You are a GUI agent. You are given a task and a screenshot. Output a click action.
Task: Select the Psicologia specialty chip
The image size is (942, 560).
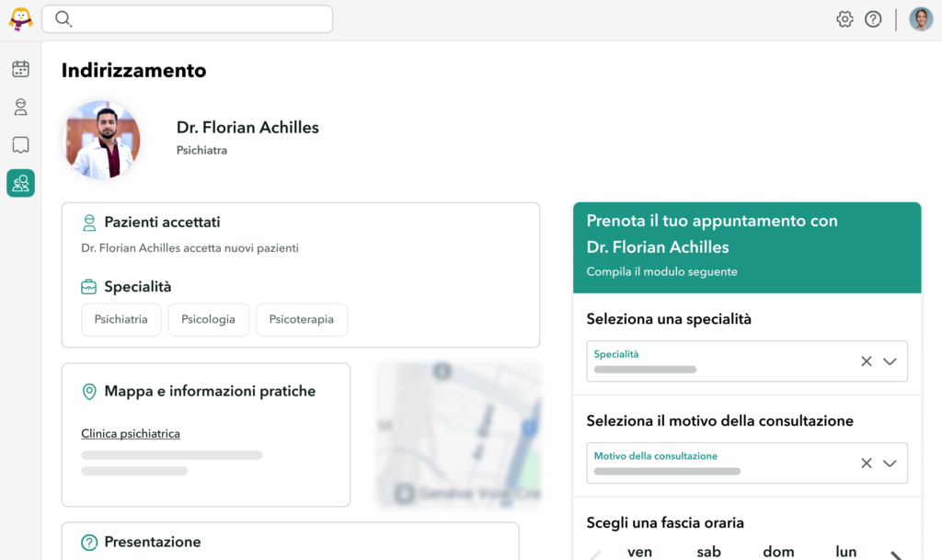point(208,319)
